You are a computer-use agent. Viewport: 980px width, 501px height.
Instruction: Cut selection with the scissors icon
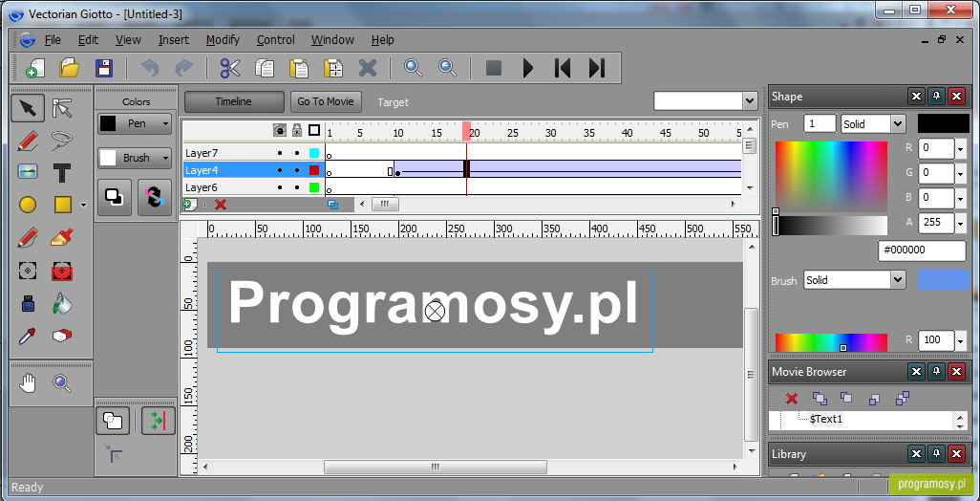point(230,68)
